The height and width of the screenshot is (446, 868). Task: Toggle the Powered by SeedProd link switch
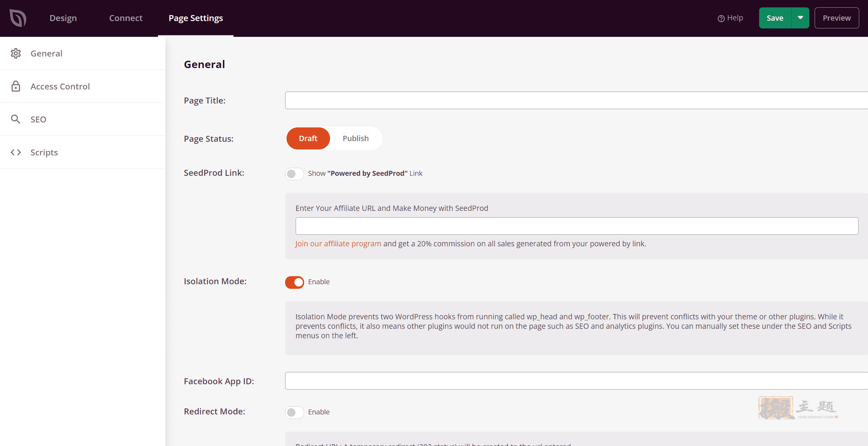coord(294,174)
